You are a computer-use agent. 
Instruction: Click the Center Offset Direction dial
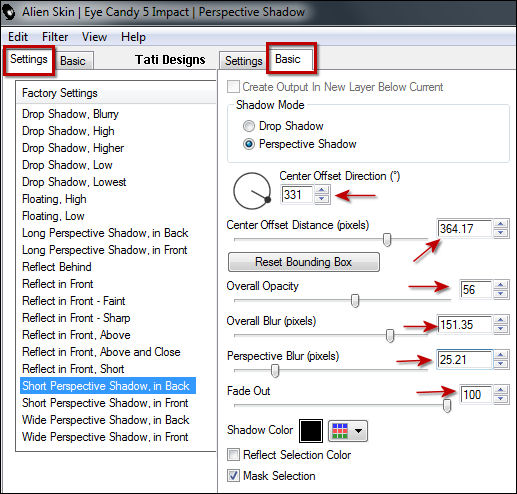[252, 191]
